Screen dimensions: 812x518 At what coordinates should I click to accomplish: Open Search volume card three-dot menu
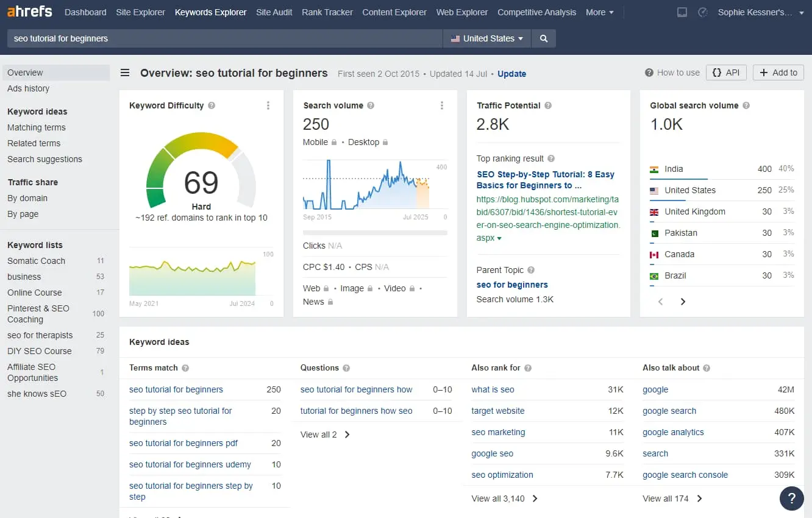pos(442,105)
